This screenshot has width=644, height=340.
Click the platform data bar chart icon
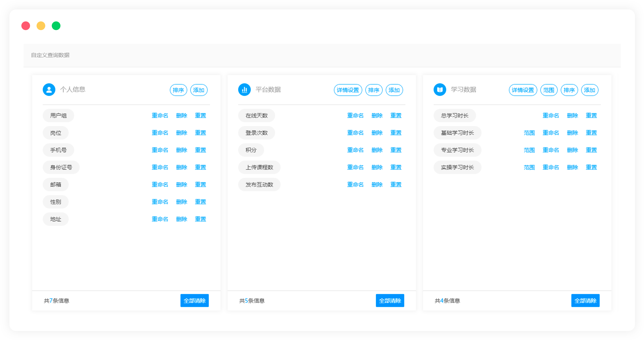244,90
